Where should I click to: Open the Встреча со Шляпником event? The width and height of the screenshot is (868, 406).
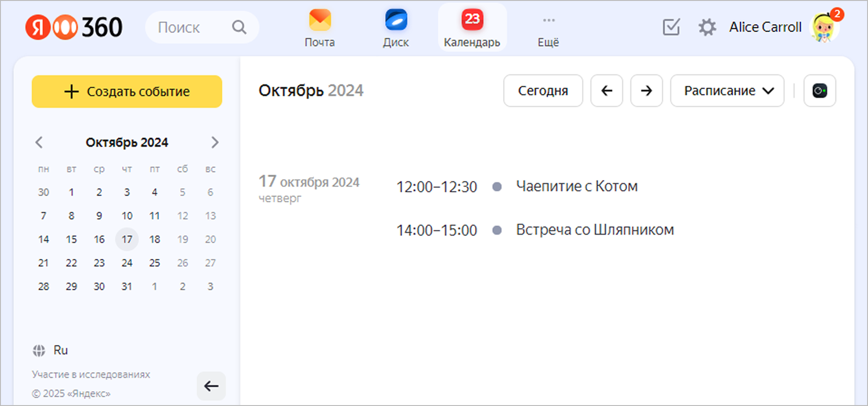click(595, 230)
